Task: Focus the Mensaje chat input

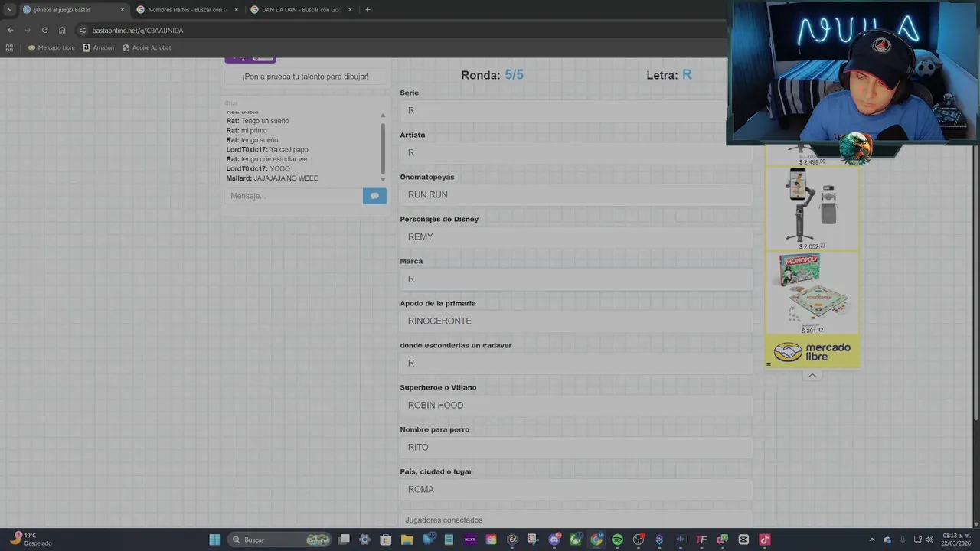Action: 294,196
